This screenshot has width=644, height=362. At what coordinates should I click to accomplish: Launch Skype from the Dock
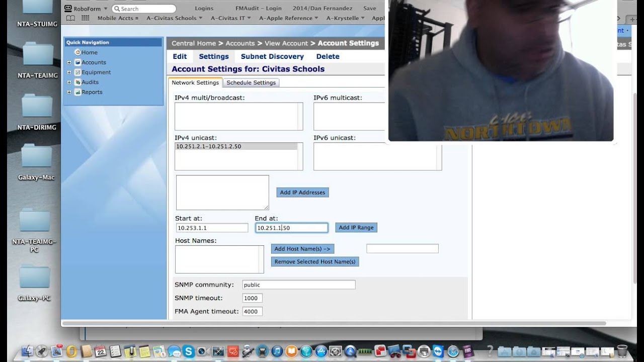pos(188,351)
